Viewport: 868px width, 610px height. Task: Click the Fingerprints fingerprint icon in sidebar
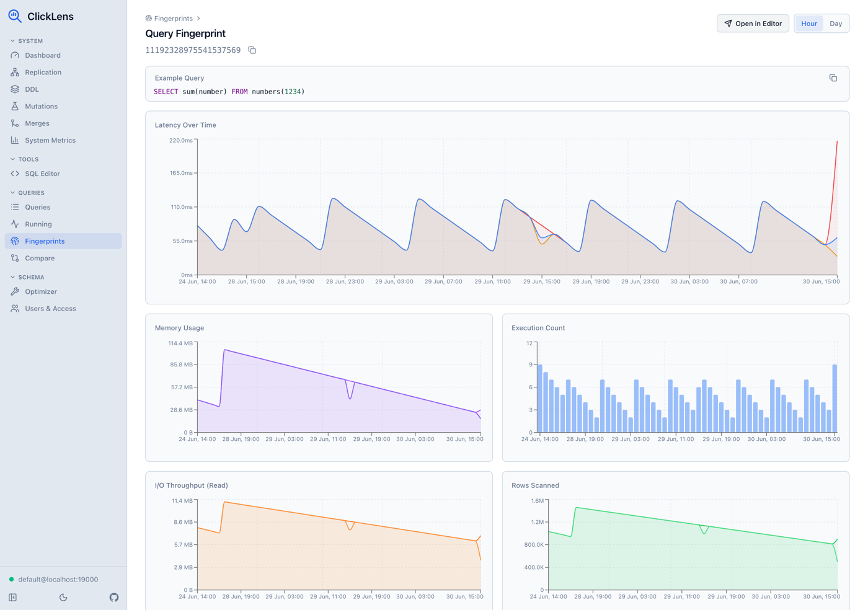tap(15, 241)
